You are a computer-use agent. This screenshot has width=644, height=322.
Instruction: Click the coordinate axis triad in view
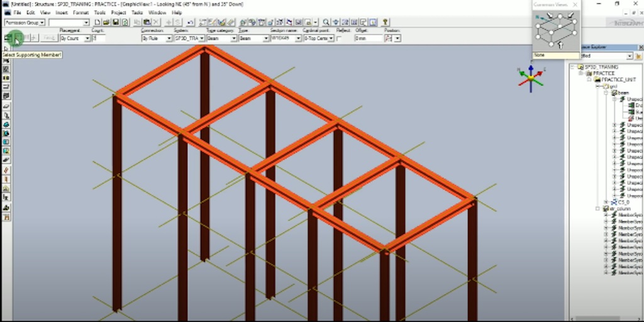[531, 77]
